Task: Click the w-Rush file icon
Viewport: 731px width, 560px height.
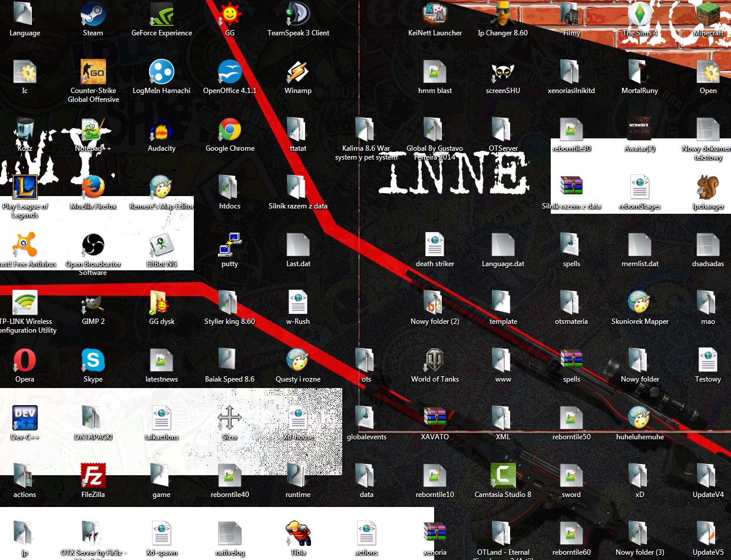Action: [x=298, y=303]
